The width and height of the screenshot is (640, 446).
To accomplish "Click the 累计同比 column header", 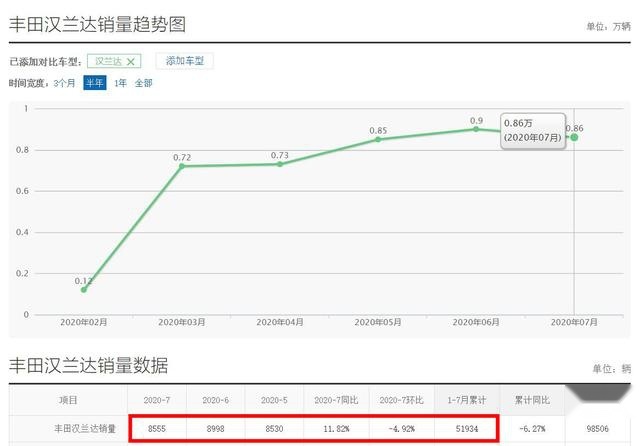I will pyautogui.click(x=532, y=400).
